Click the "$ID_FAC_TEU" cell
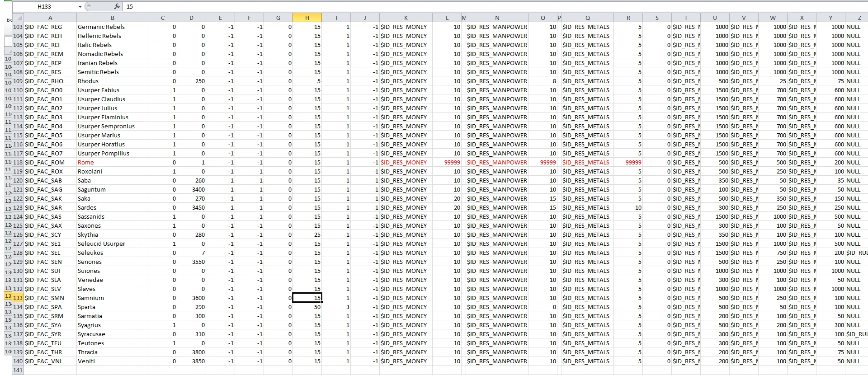868x375 pixels. pos(50,343)
